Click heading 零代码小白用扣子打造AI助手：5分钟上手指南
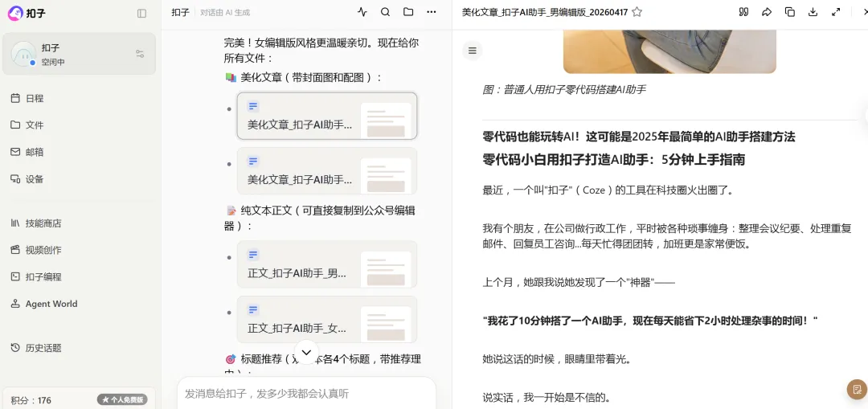The image size is (868, 409). click(613, 160)
